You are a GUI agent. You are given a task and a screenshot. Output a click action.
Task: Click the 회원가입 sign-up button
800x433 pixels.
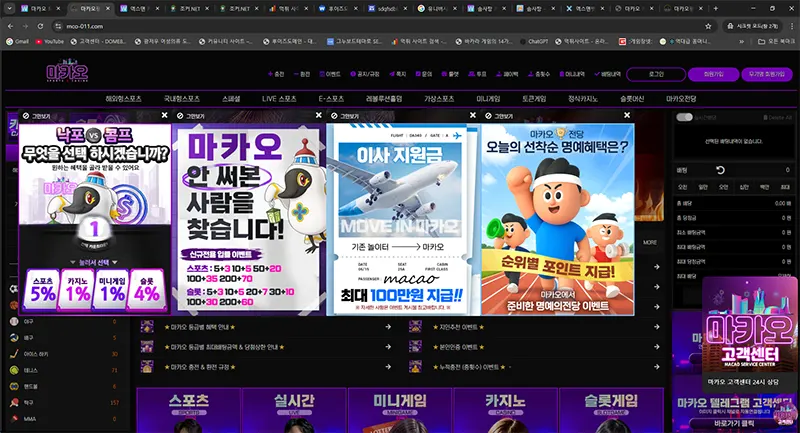coord(713,74)
